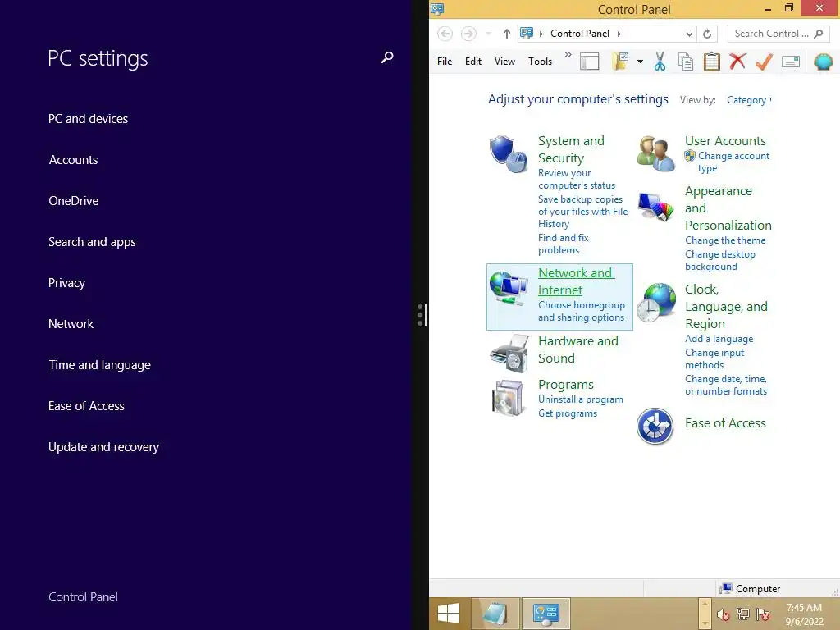This screenshot has width=840, height=630.
Task: Open the Tools menu
Action: point(540,62)
